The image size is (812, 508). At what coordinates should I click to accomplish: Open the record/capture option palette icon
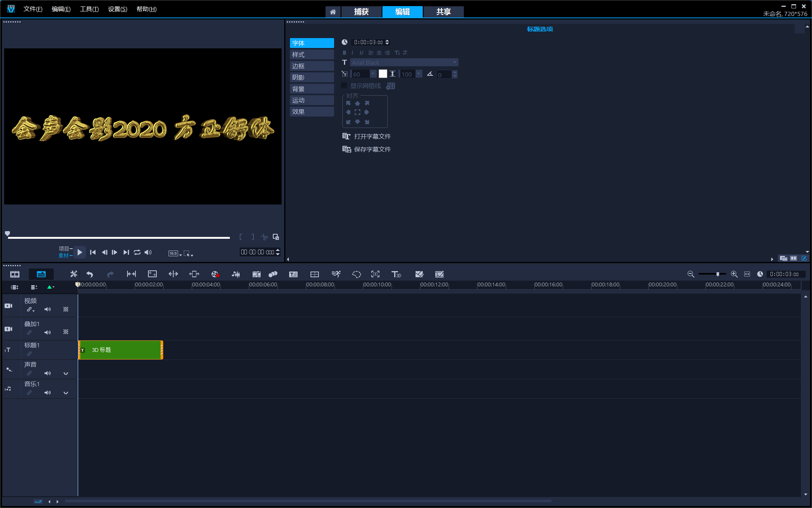tap(215, 274)
